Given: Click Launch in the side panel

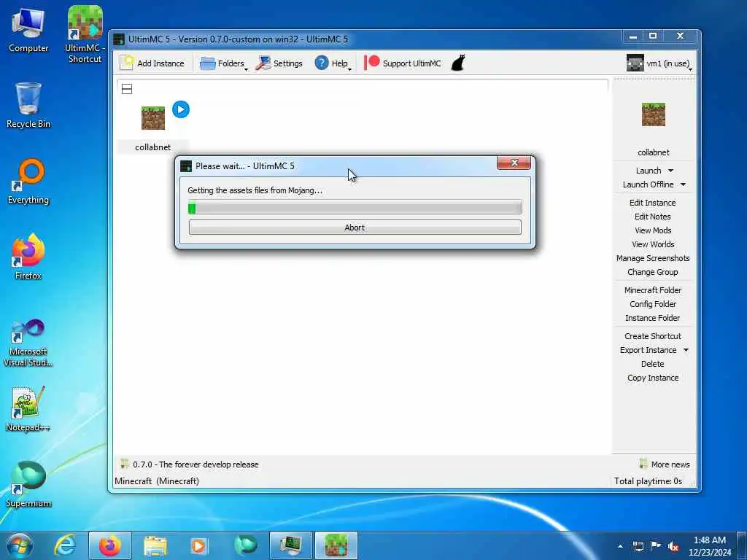Looking at the screenshot, I should click(x=649, y=171).
